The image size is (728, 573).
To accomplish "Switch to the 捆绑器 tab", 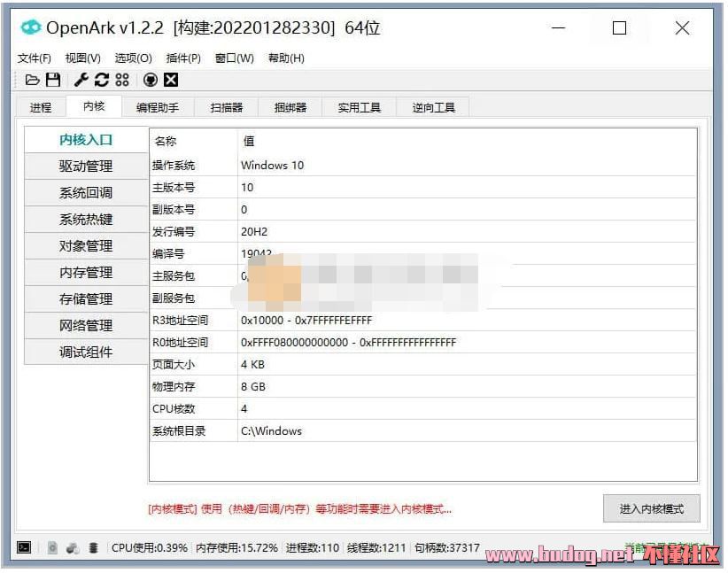I will (290, 107).
